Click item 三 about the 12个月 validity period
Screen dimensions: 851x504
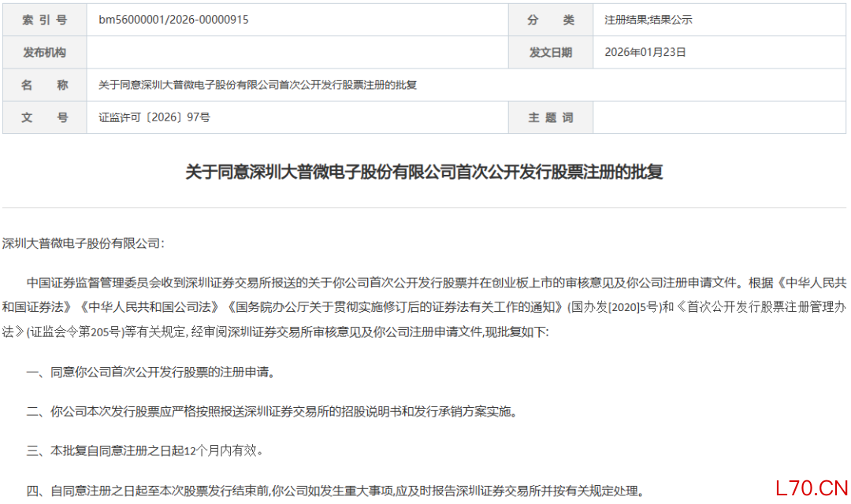click(x=145, y=450)
